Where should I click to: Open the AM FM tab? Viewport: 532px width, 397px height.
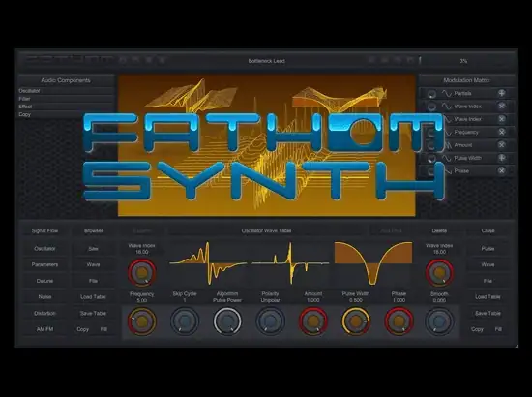click(44, 329)
